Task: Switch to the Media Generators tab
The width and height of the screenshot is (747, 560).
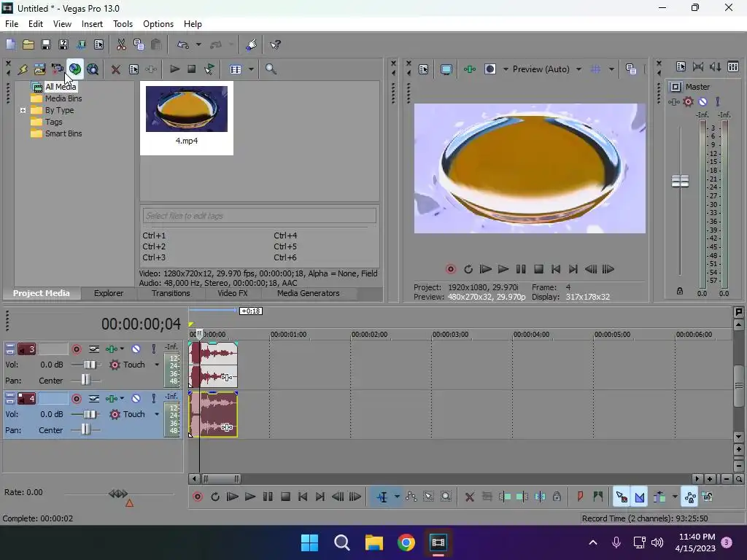Action: (309, 293)
